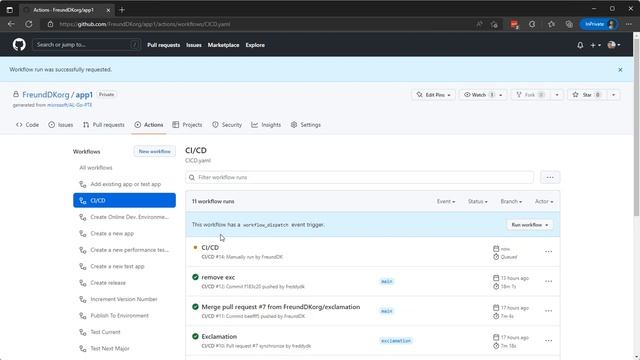The height and width of the screenshot is (360, 640).
Task: Select Create a new performance test workflow
Action: click(x=124, y=250)
